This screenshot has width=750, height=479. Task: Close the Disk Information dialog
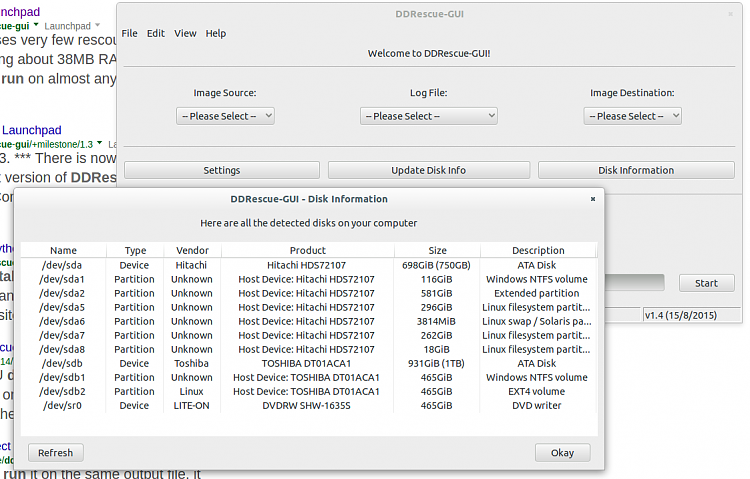593,199
